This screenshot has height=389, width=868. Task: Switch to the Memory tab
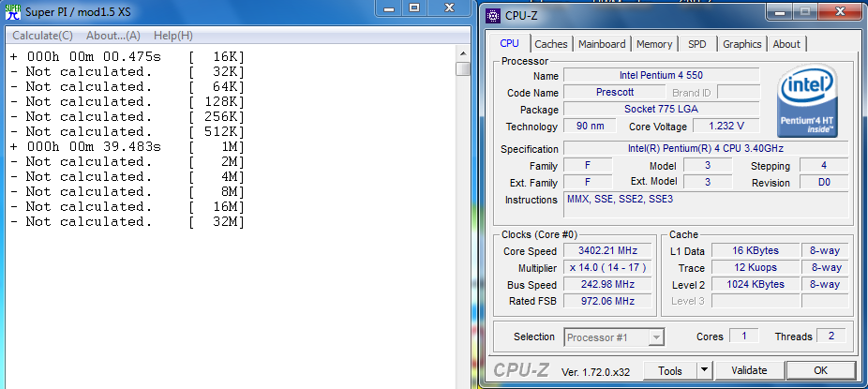[654, 44]
